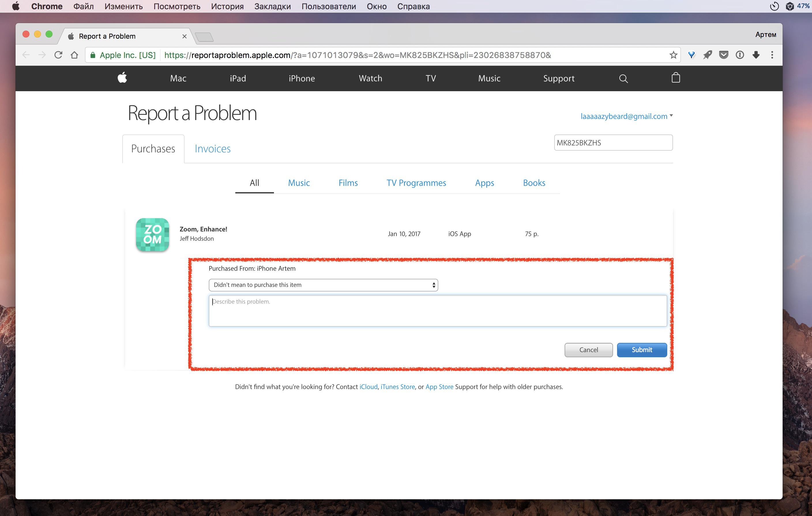The image size is (812, 516).
Task: Click the 1Password extension icon
Action: click(x=740, y=55)
